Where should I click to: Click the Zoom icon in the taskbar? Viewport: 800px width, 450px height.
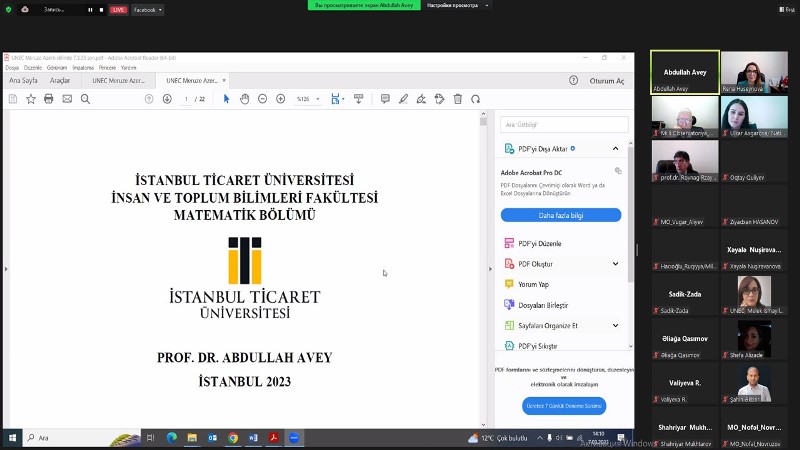294,438
